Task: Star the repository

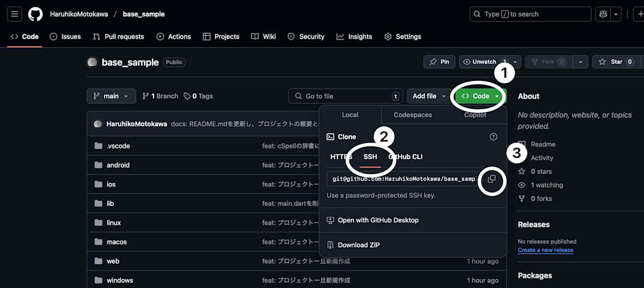Action: click(617, 62)
